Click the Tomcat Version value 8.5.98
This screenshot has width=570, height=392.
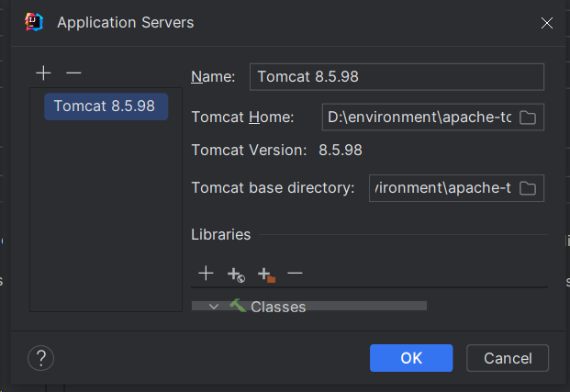click(x=341, y=151)
